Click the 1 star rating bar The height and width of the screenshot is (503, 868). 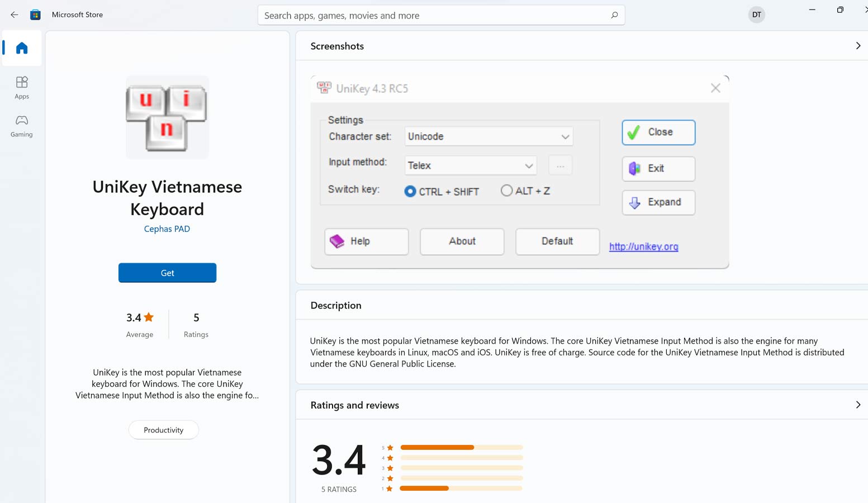pyautogui.click(x=462, y=488)
